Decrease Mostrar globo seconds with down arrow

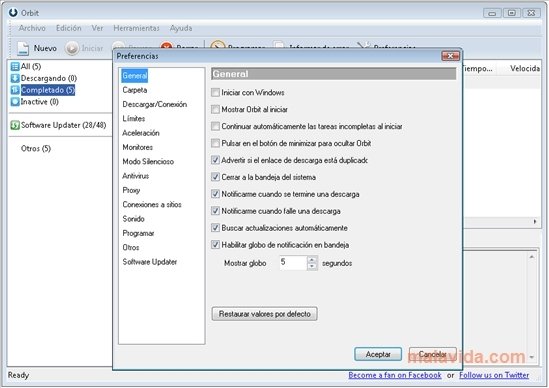pos(312,266)
